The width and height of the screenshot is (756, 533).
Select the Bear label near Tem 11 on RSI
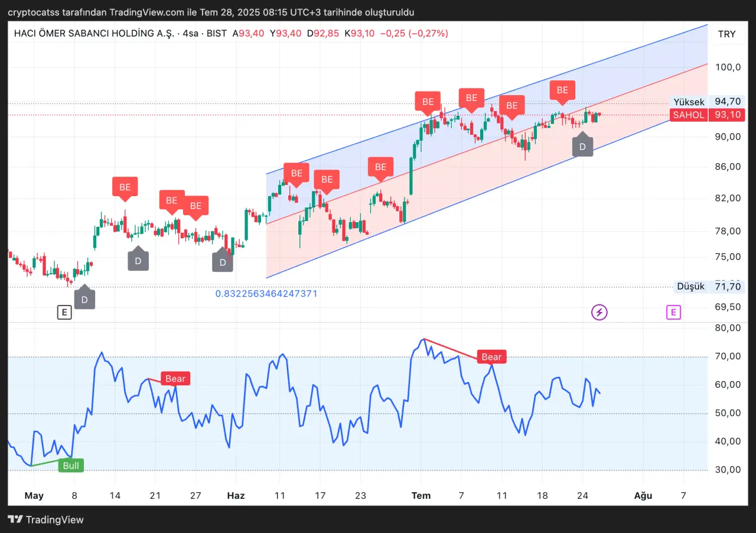491,356
